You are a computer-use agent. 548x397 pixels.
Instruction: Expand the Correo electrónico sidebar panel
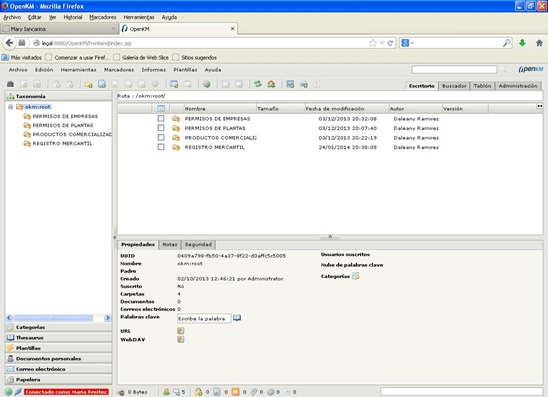pyautogui.click(x=58, y=369)
